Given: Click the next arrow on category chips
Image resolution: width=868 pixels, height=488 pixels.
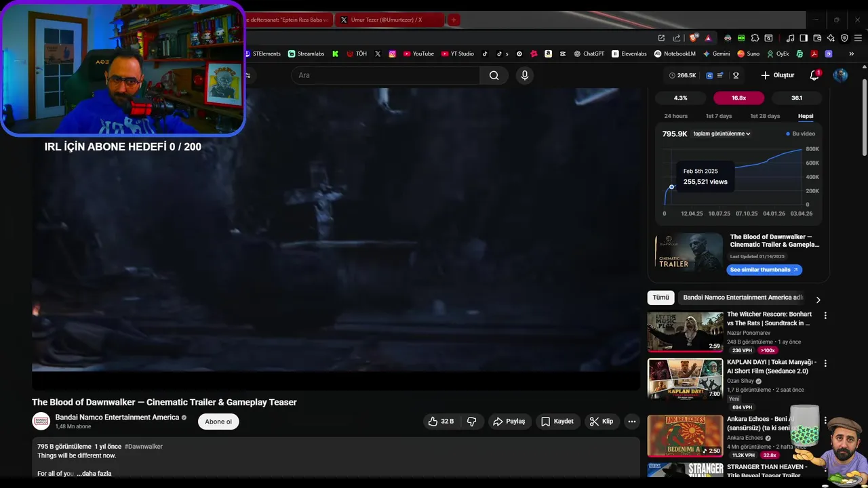Looking at the screenshot, I should point(818,300).
